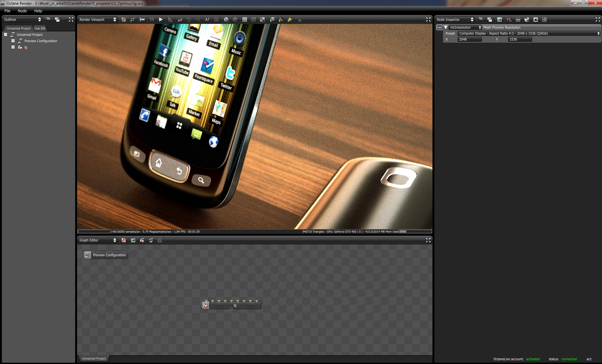
Task: Click the histogram imager icon in Node Inspector
Action: pyautogui.click(x=536, y=19)
